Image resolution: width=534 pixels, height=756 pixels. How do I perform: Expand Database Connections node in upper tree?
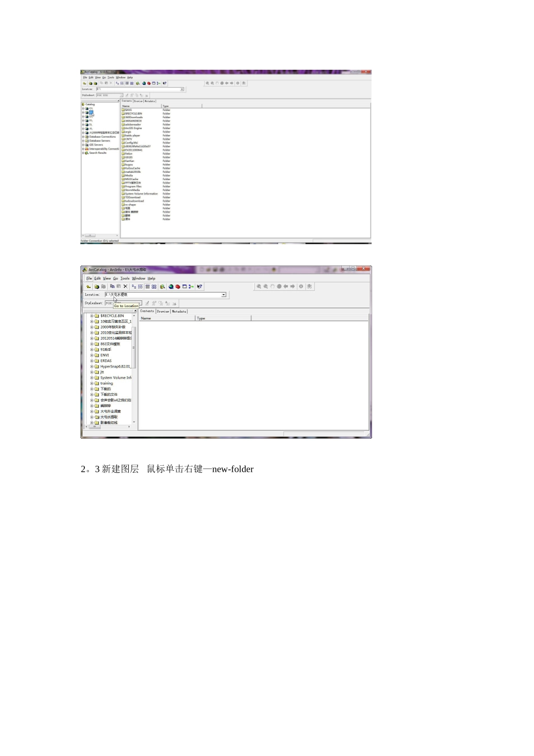[x=83, y=137]
